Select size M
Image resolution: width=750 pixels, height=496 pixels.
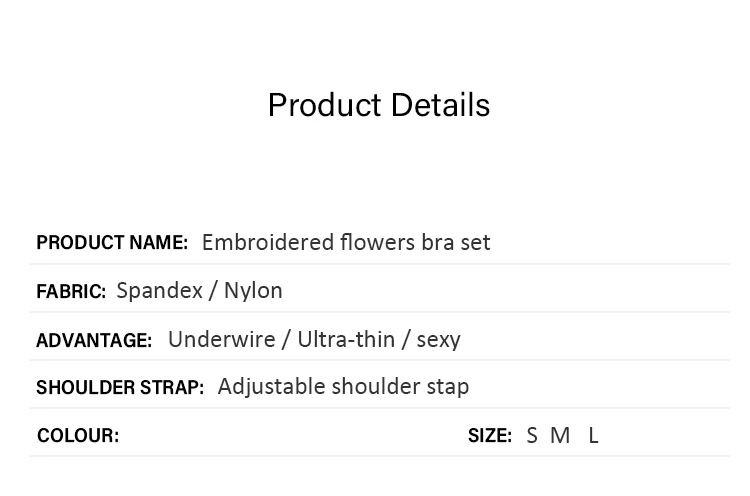pyautogui.click(x=560, y=436)
